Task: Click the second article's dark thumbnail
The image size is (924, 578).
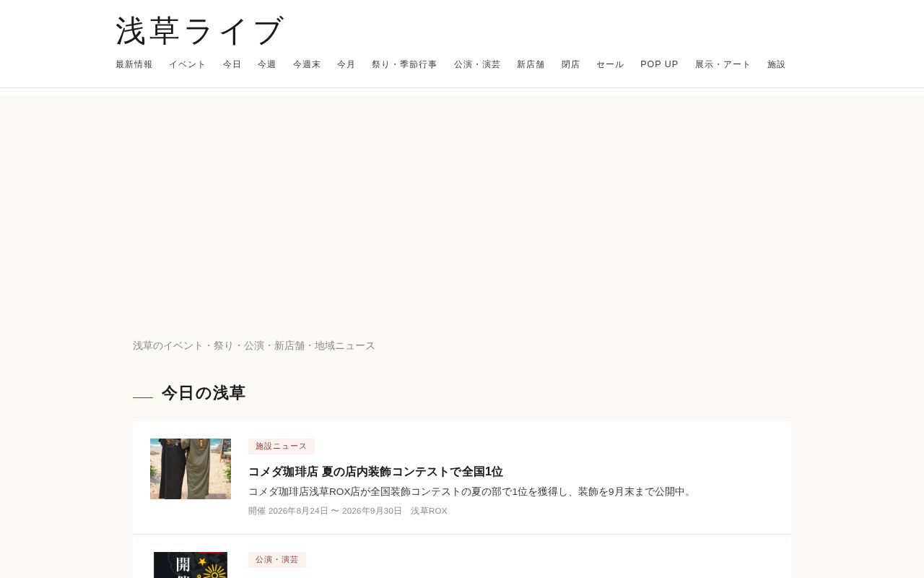Action: 191,565
